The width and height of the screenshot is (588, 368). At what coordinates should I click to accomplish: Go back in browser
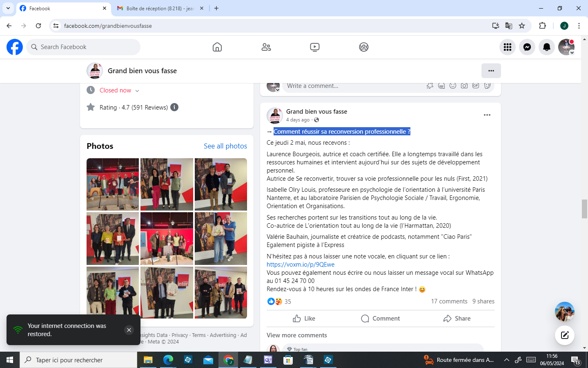click(x=9, y=26)
